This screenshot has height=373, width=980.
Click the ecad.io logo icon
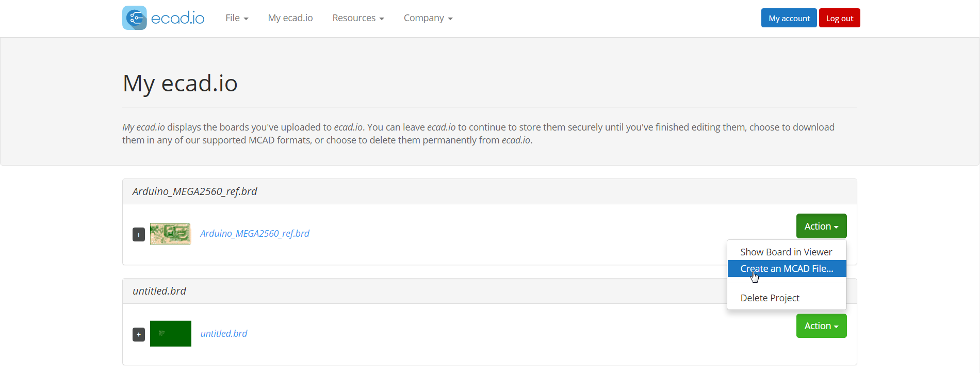135,18
